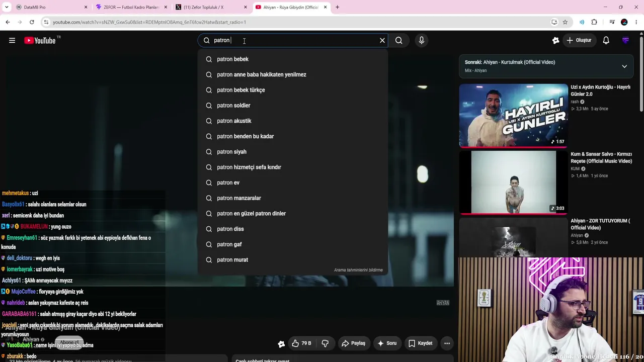644x362 pixels.
Task: Choose the "patron ev" suggestion
Action: pos(293,183)
